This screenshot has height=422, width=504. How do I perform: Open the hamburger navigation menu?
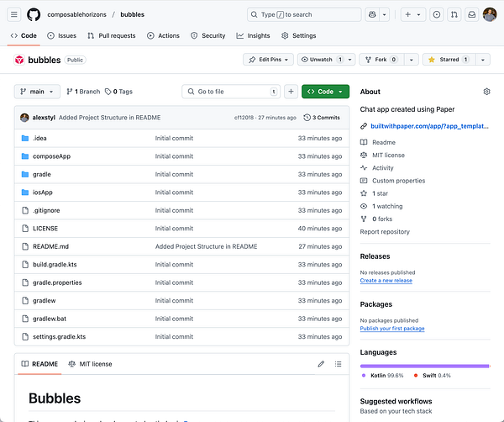(13, 14)
